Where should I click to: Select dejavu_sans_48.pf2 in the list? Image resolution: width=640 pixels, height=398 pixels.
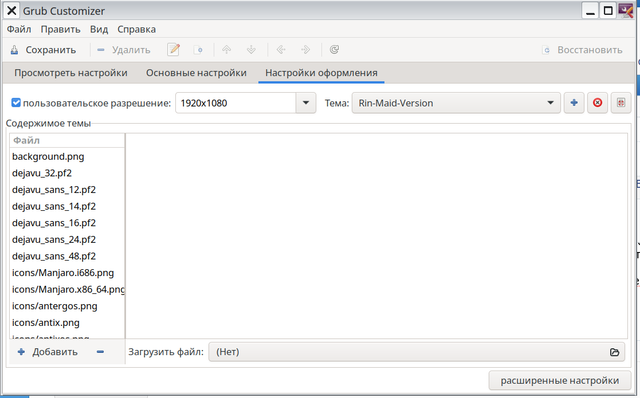pos(67,256)
